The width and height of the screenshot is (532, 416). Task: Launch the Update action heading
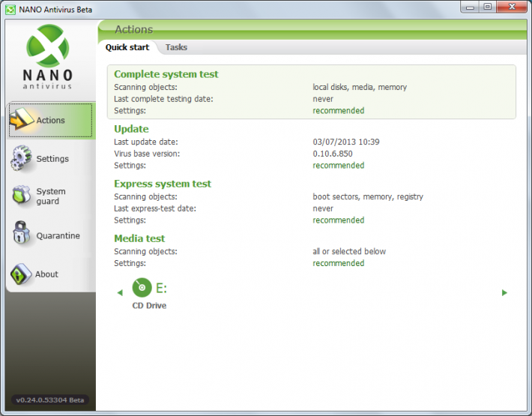coord(131,129)
